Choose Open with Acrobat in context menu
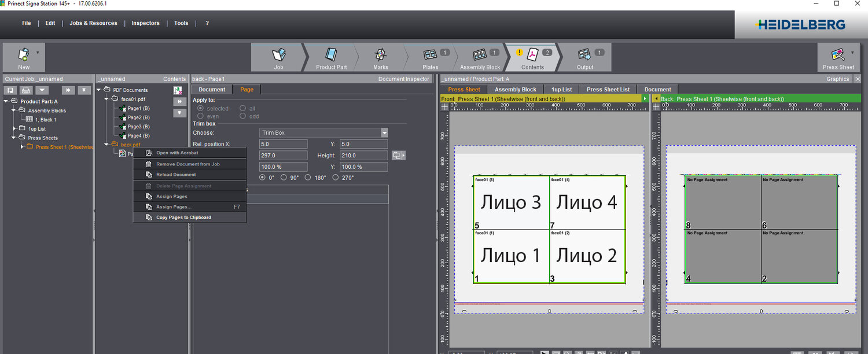868x354 pixels. click(x=190, y=153)
